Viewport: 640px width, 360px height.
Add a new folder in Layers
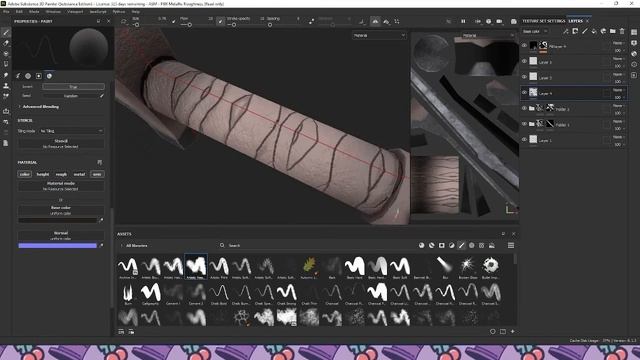point(613,31)
